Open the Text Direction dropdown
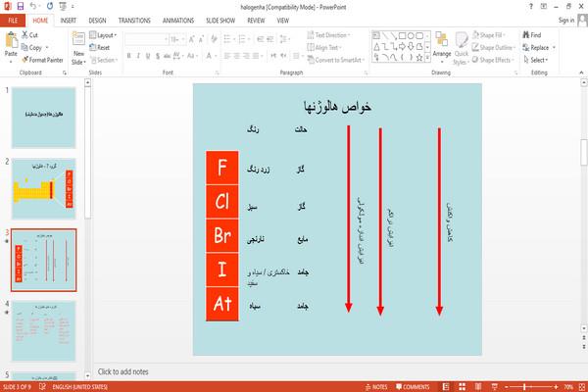The image size is (588, 392). (x=328, y=35)
